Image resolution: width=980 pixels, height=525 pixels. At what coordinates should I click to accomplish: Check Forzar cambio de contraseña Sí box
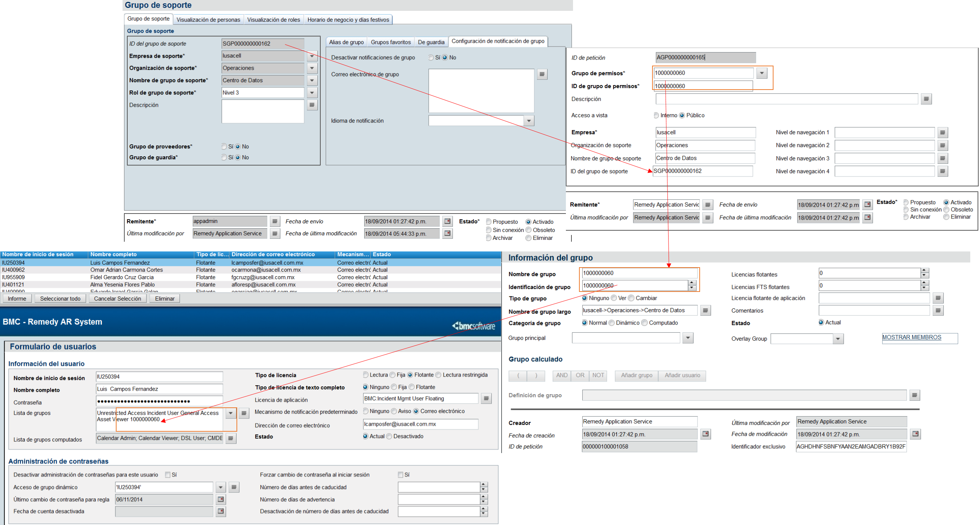[x=400, y=474]
